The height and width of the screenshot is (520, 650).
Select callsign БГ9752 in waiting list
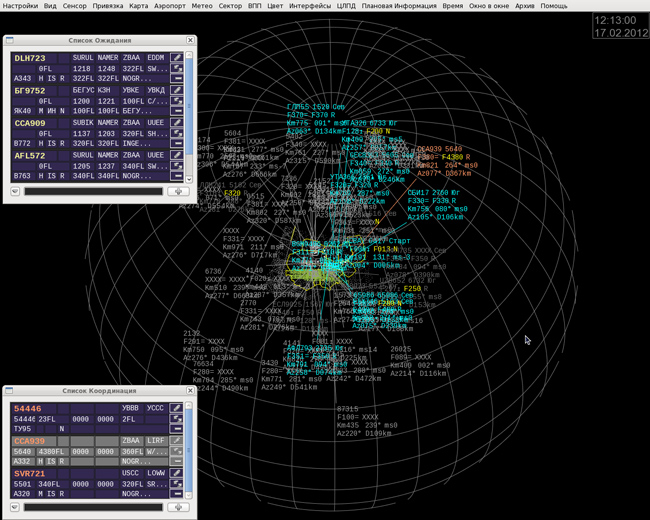coord(30,90)
